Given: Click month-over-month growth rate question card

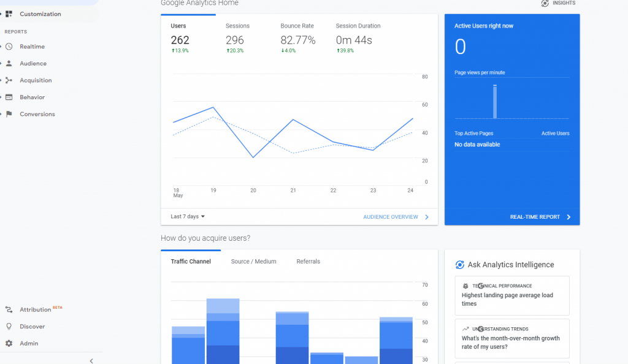Looking at the screenshot, I should pos(512,338).
